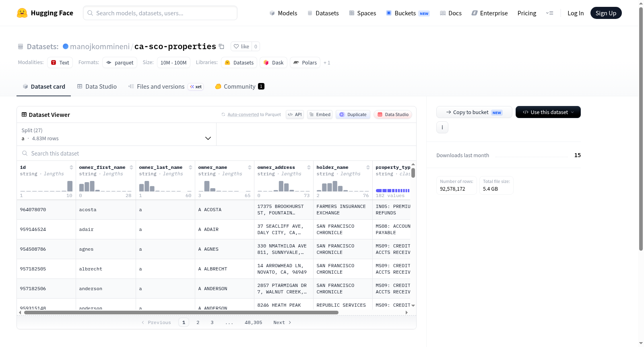Go to page 3 of the table
644x347 pixels.
212,322
